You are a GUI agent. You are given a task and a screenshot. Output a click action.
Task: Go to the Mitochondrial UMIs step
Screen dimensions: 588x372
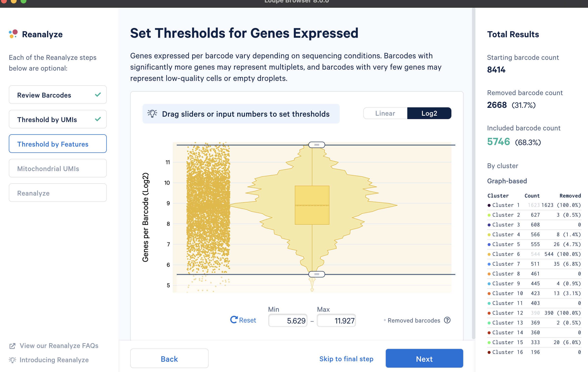click(58, 168)
